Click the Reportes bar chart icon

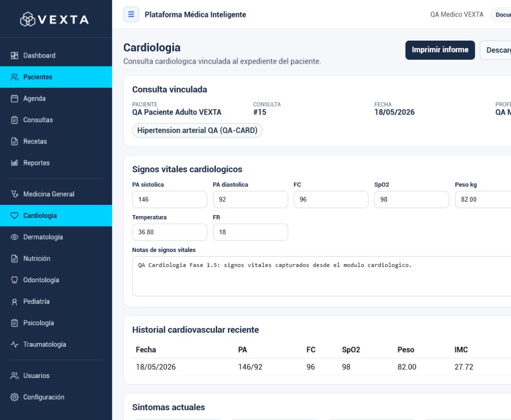(14, 163)
